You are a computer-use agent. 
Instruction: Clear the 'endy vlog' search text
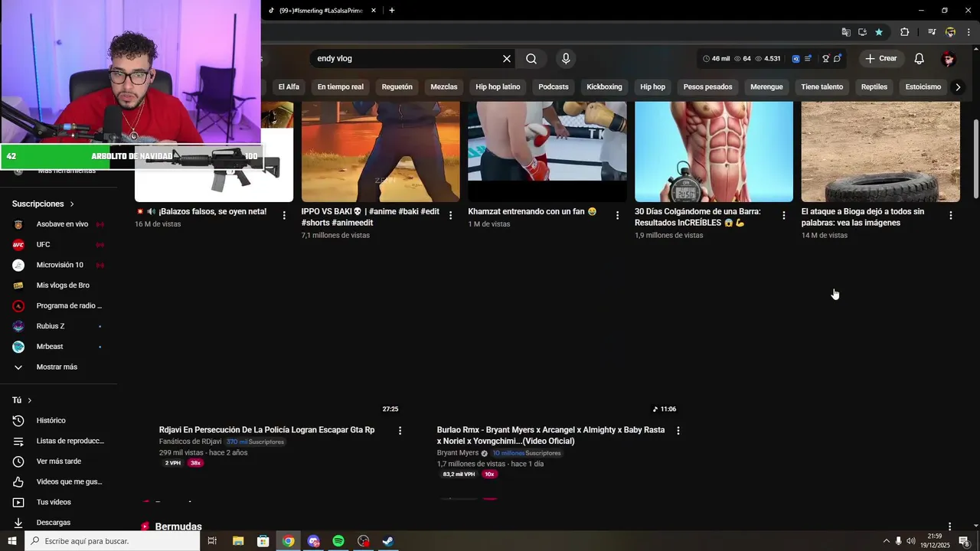tap(506, 58)
